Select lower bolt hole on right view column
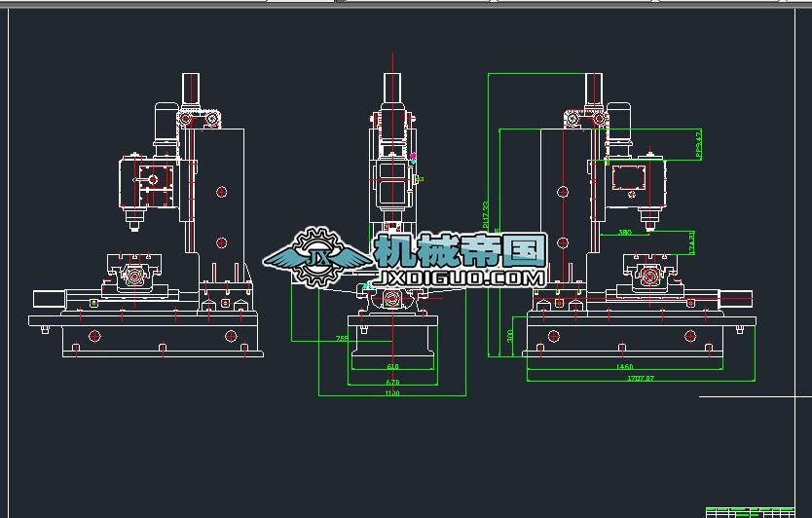Screen dimensions: 812x518 [563, 242]
